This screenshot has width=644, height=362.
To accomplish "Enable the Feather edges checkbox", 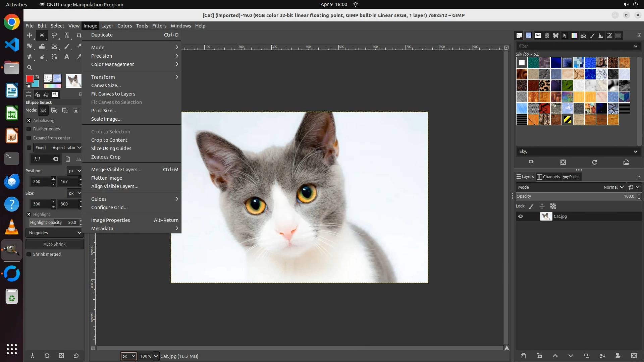I will coord(29,129).
